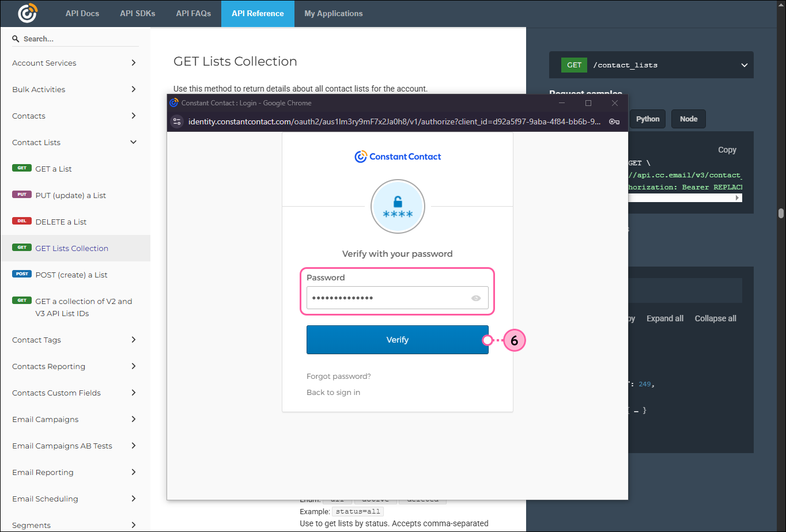Click the site info icon in popup address bar
This screenshot has width=786, height=532.
click(177, 121)
